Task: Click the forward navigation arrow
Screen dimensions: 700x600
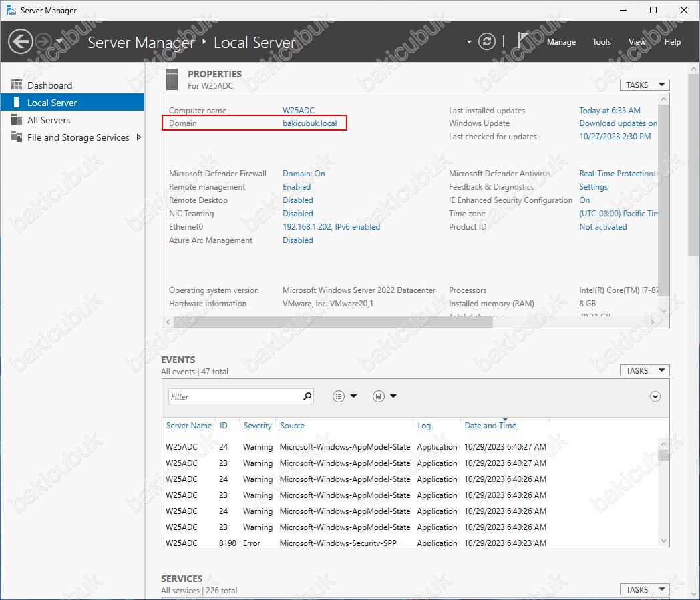Action: coord(43,41)
